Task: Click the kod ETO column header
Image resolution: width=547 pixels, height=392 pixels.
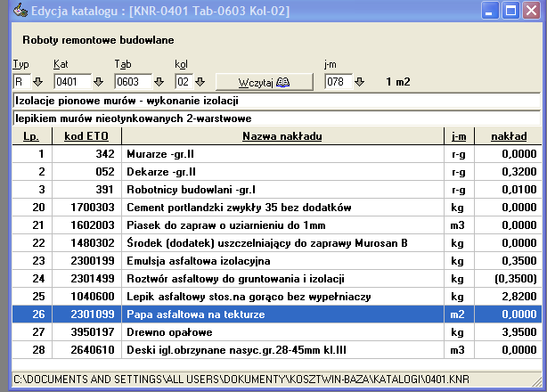Action: point(86,136)
